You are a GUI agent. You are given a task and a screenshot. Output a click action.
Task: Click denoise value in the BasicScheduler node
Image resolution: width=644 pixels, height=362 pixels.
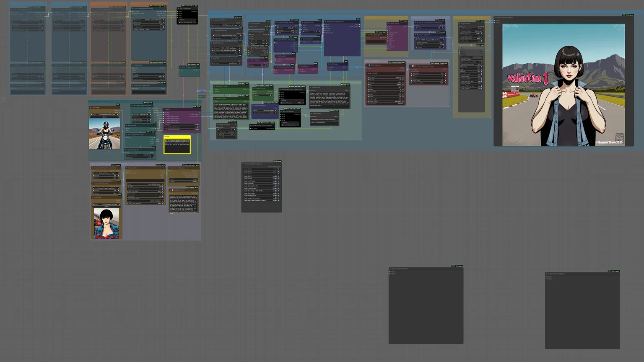[311, 31]
